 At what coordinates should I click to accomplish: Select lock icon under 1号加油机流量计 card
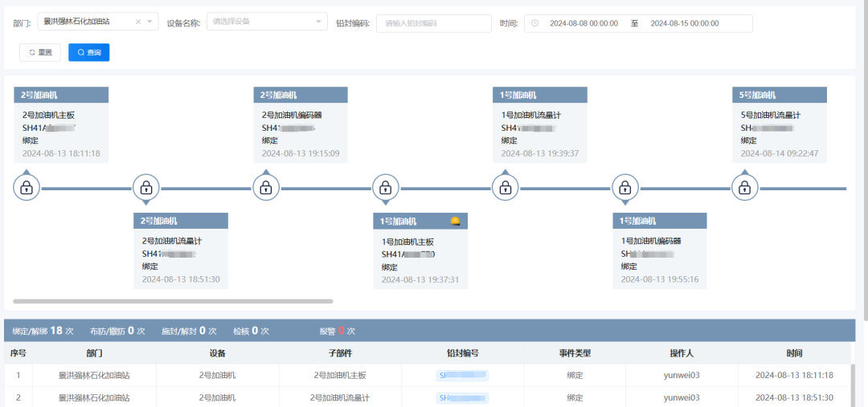(505, 189)
